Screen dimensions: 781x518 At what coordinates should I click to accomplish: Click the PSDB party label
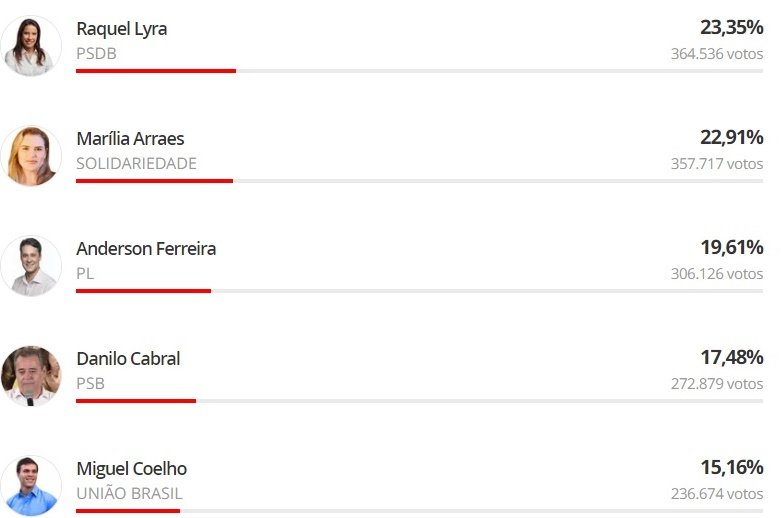[x=96, y=53]
